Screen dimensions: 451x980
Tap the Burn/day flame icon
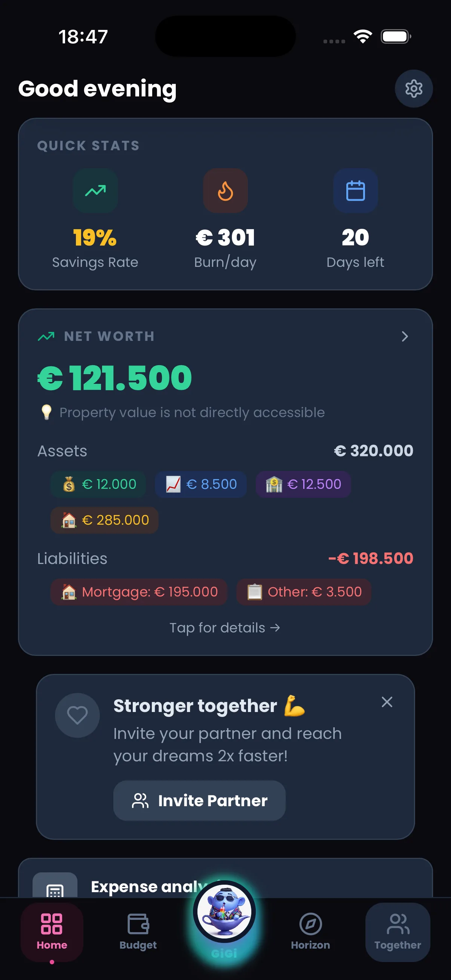pos(225,191)
